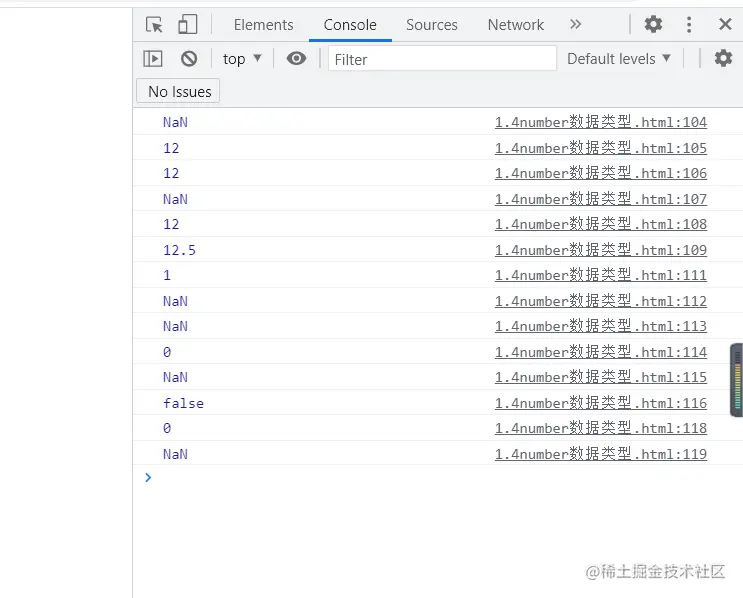
Task: Click the performance meter widget at right edge
Action: click(736, 380)
